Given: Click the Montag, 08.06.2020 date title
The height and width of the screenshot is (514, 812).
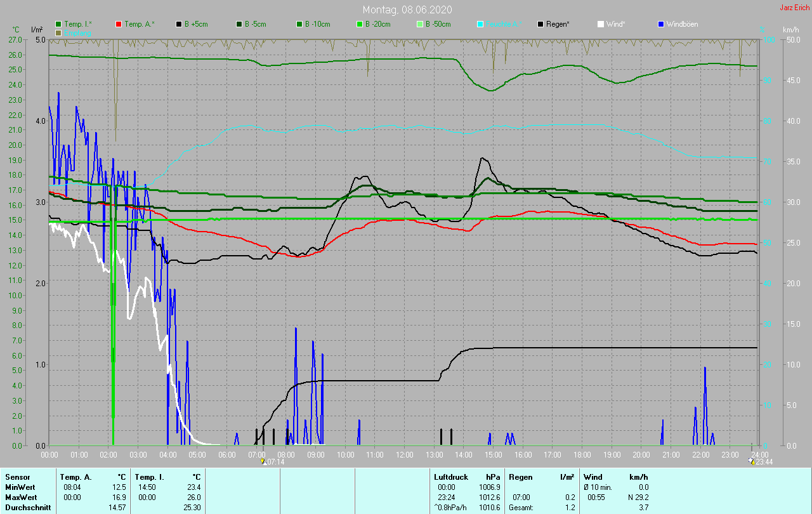Looking at the screenshot, I should (x=407, y=10).
